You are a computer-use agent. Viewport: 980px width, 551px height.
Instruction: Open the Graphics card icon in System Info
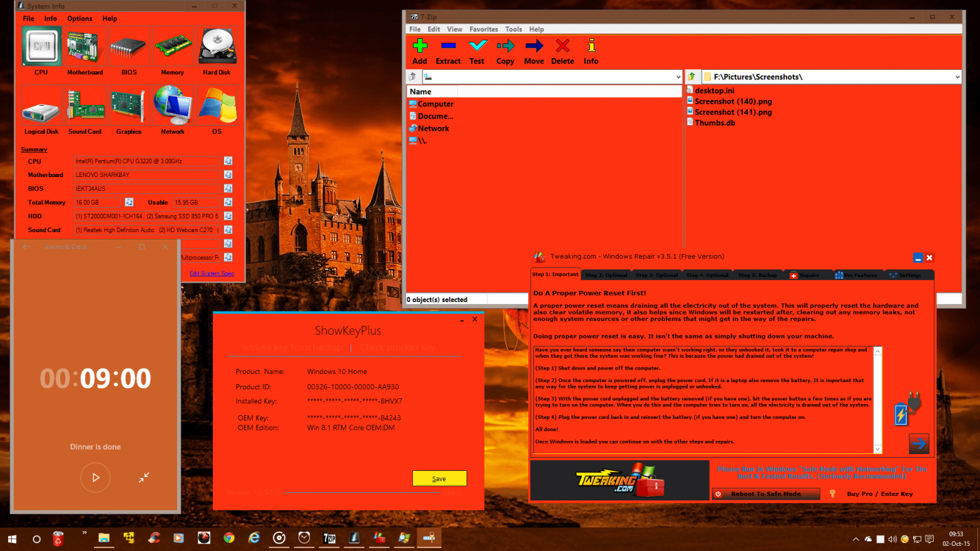(129, 106)
